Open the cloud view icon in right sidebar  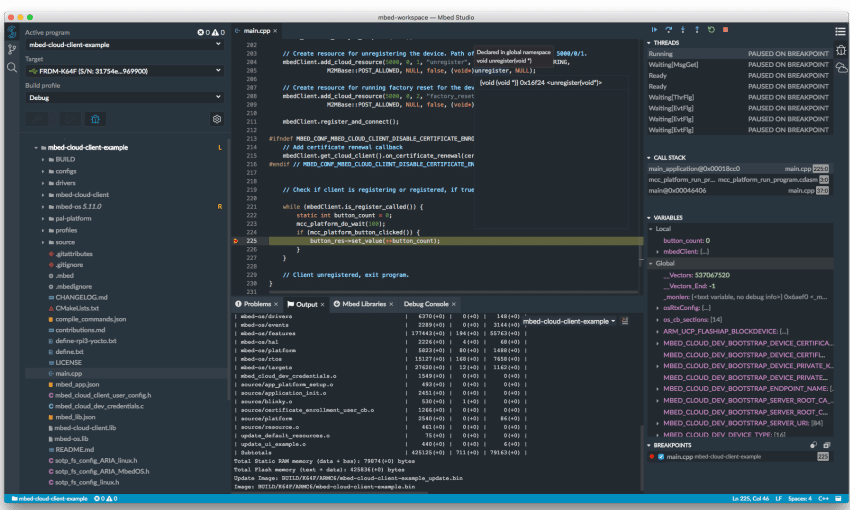tap(840, 67)
